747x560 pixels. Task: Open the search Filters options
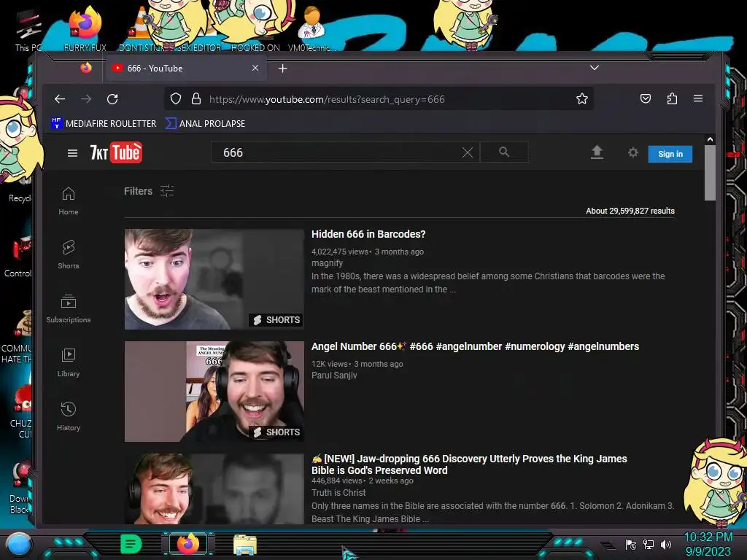pyautogui.click(x=149, y=191)
